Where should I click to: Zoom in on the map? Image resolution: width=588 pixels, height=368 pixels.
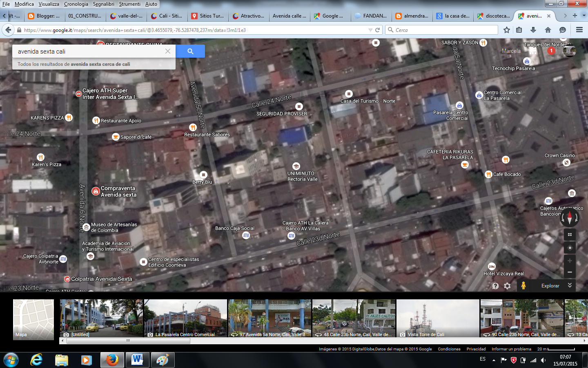(570, 260)
